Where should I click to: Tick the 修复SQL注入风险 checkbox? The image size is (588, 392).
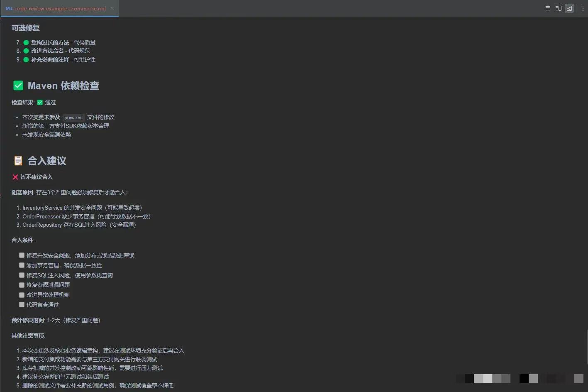coord(22,275)
